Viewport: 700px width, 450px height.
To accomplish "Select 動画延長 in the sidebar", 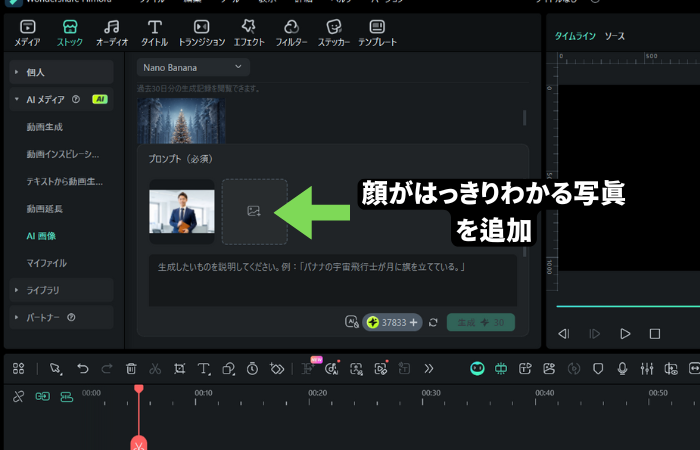I will (x=45, y=208).
